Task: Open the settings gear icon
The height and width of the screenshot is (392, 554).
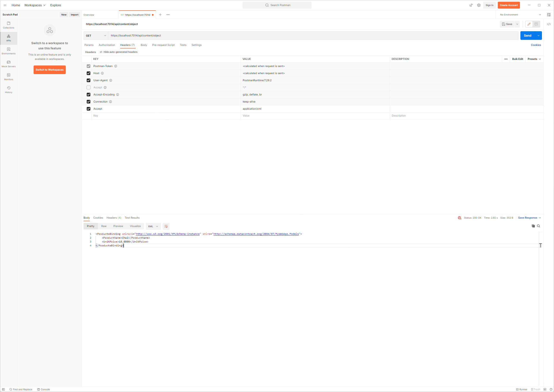Action: click(479, 5)
